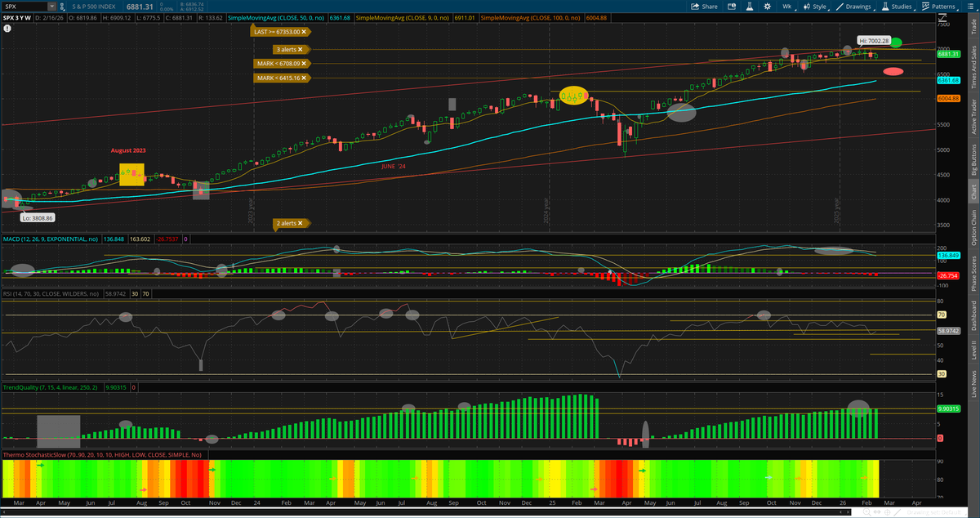This screenshot has height=518, width=980.
Task: Click the RSI study header label
Action: 51,292
